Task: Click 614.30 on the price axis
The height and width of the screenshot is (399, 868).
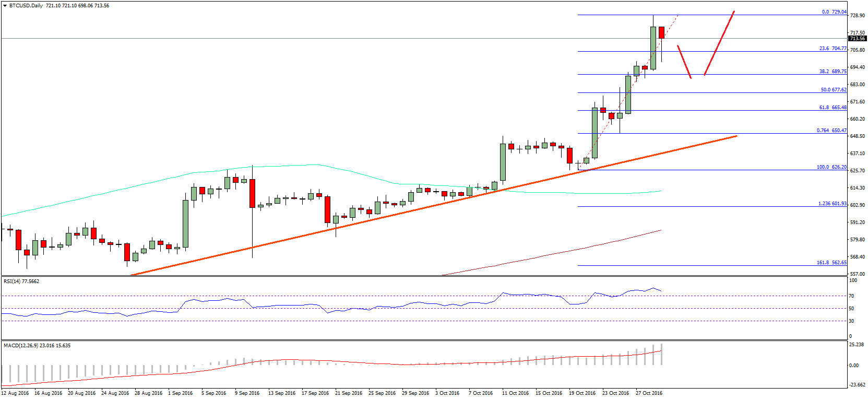Action: click(x=858, y=188)
